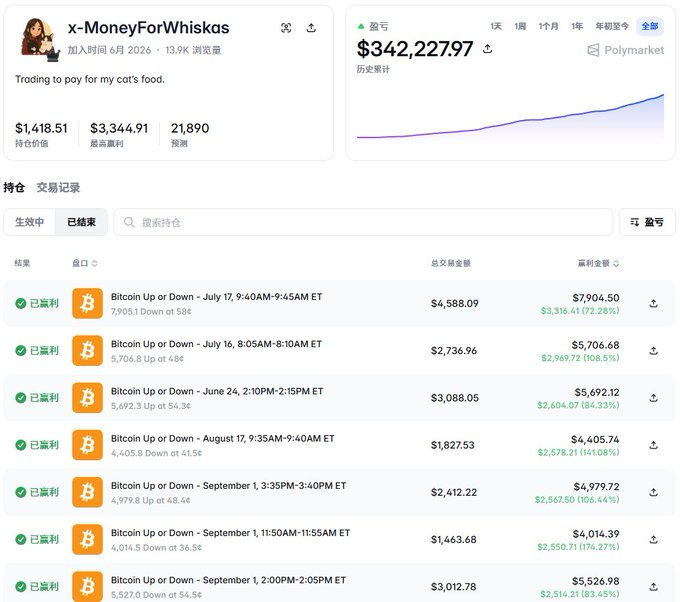Click Bitcoin icon for June 24 market
Image resolution: width=680 pixels, height=602 pixels.
pyautogui.click(x=88, y=398)
